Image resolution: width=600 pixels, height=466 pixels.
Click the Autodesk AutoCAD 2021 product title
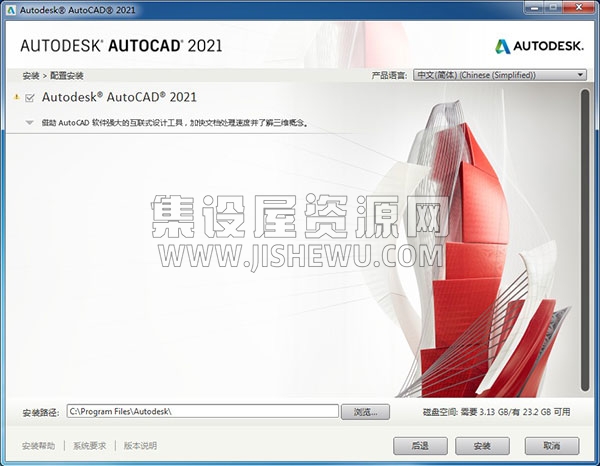119,97
